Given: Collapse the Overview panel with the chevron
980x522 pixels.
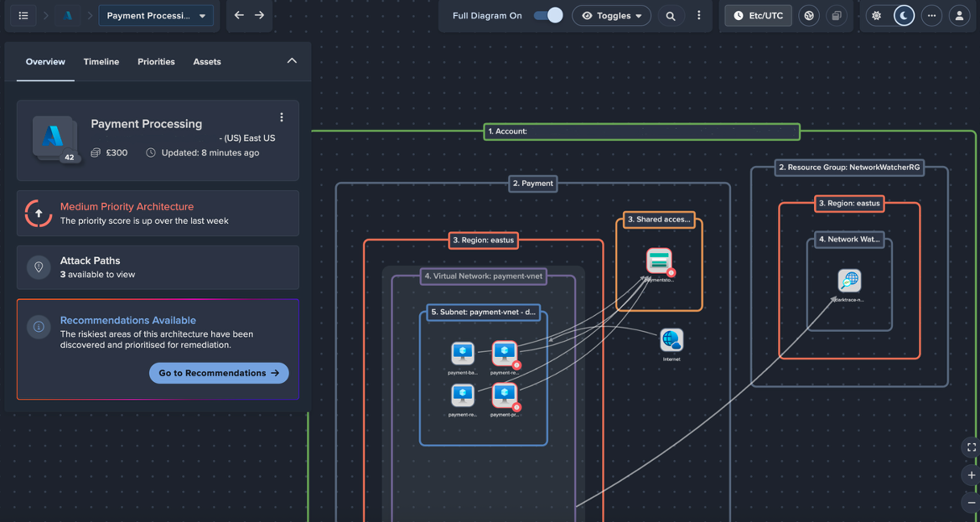Looking at the screenshot, I should (292, 60).
